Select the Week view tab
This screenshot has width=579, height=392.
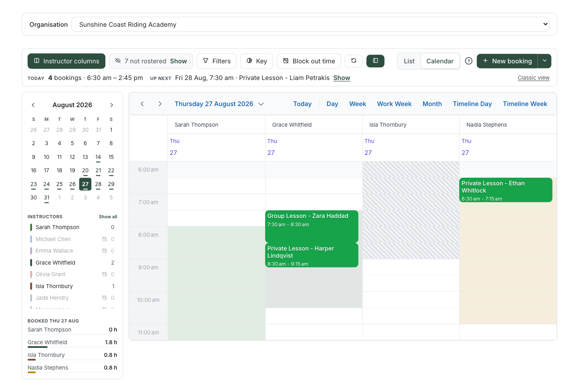click(358, 104)
